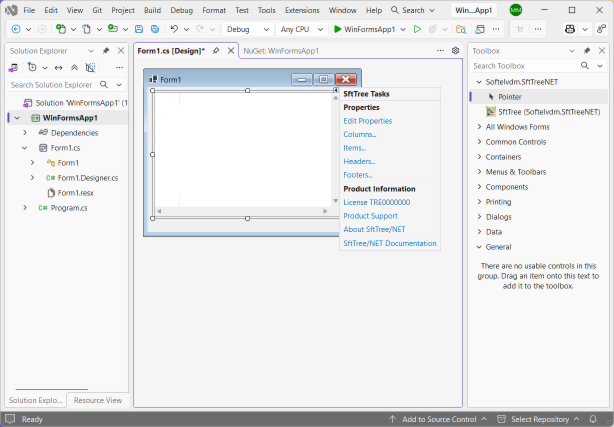Switch to the NuGet: WinFormsApp1 tab
614x427 pixels.
pos(281,51)
